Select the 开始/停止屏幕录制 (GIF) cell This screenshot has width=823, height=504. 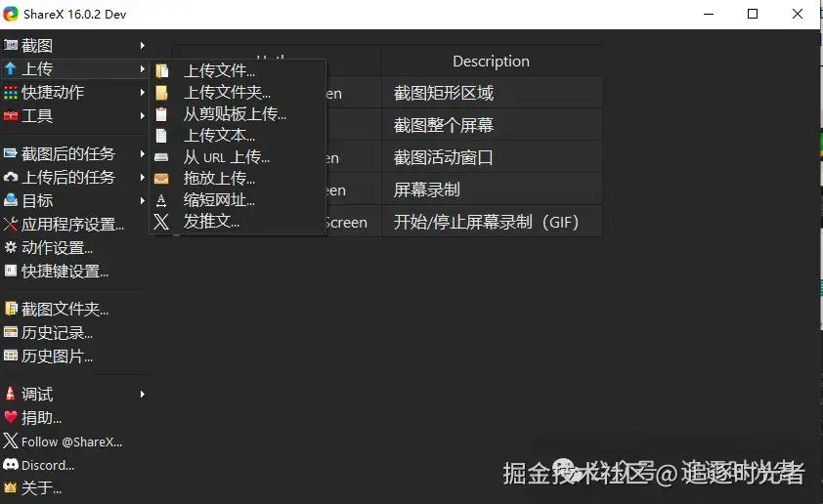coord(492,222)
